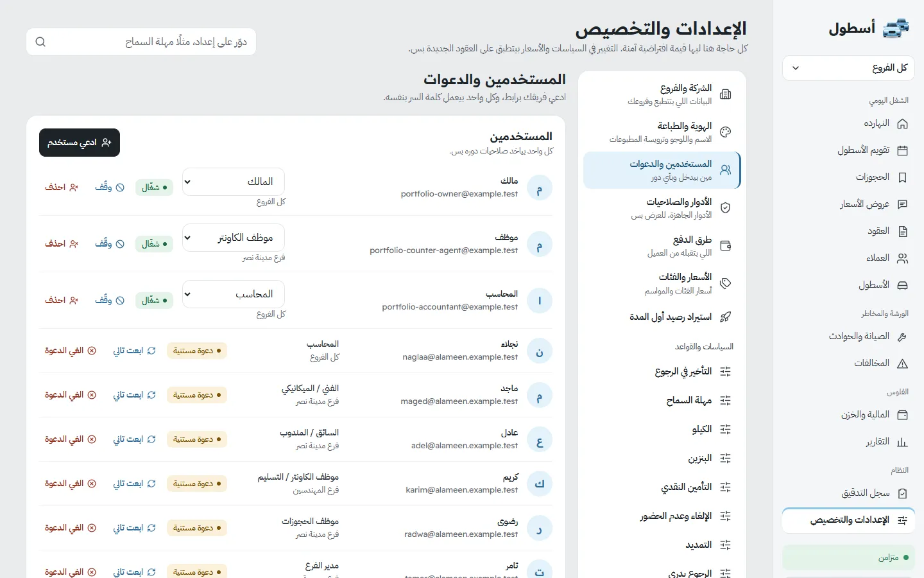Viewport: 924px width, 578px height.
Task: Click ابعت تاني for karim@alameen.example.test
Action: (135, 484)
